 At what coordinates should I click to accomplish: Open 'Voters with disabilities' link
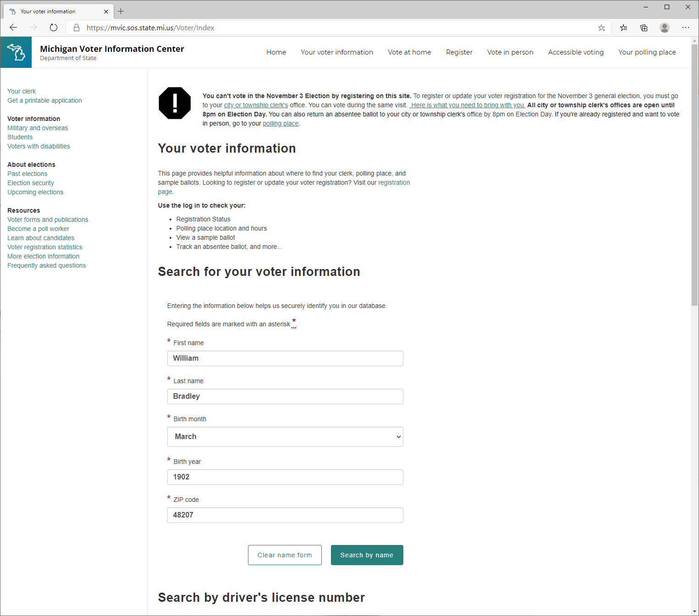[x=39, y=146]
